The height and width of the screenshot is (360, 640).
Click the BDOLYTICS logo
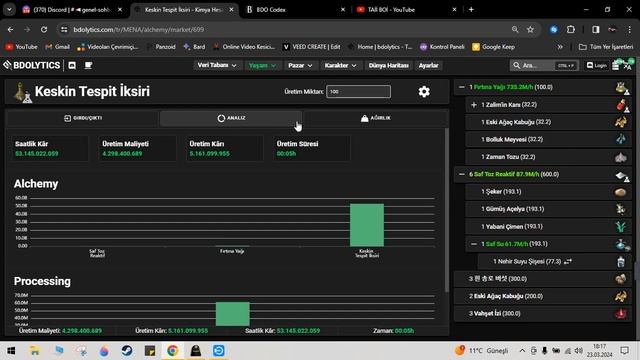click(32, 65)
